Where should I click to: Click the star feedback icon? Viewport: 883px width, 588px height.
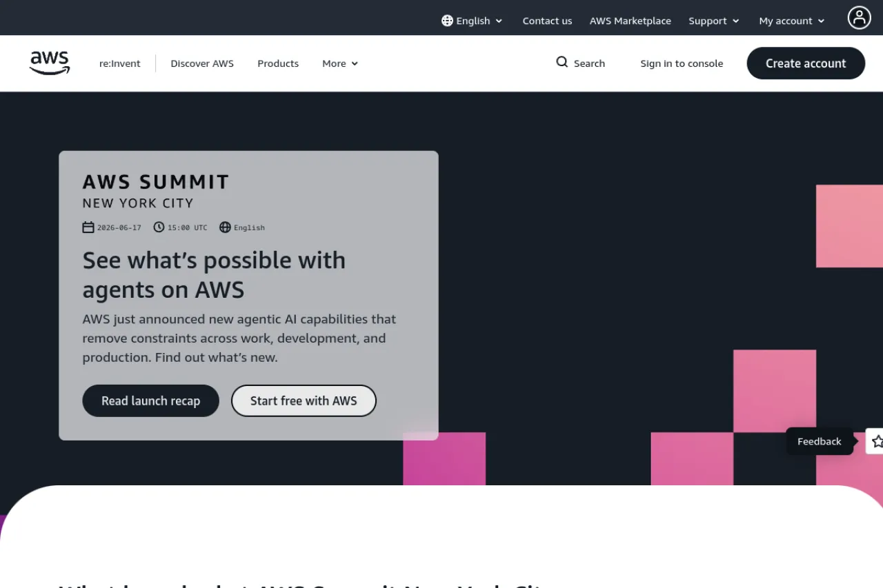point(876,441)
